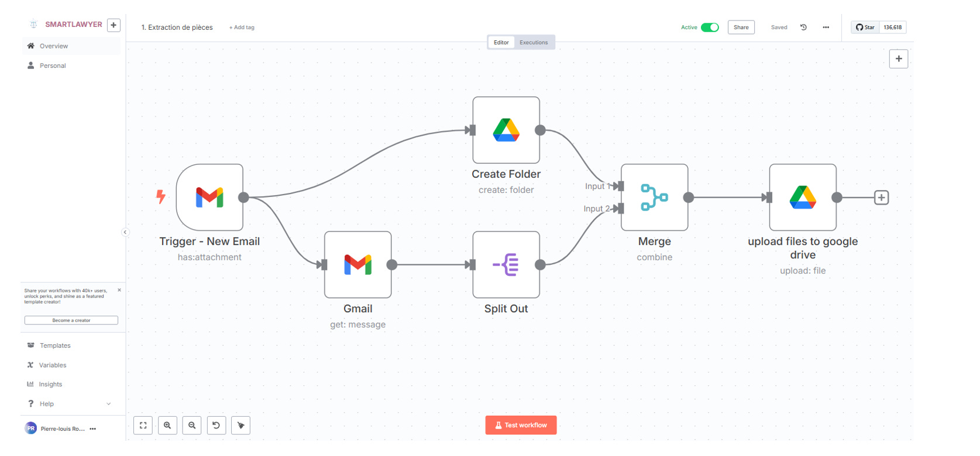Zoom out on the workflow canvas
The height and width of the screenshot is (456, 980).
point(192,425)
